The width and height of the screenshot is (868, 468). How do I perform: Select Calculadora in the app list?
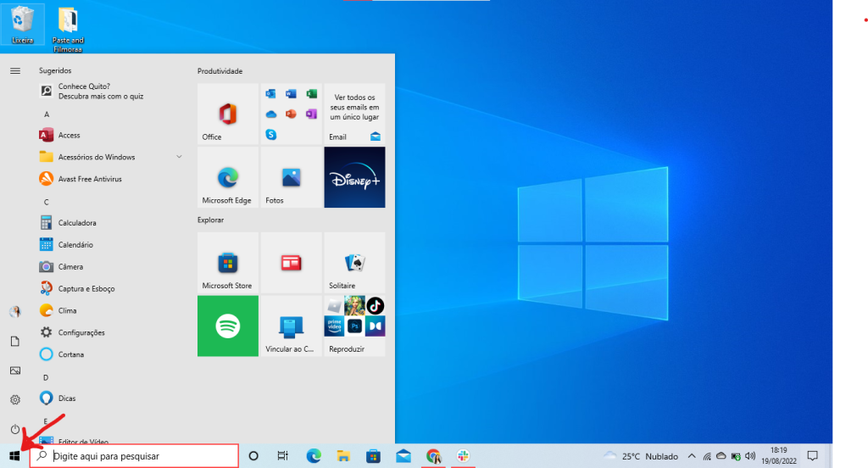coord(77,223)
